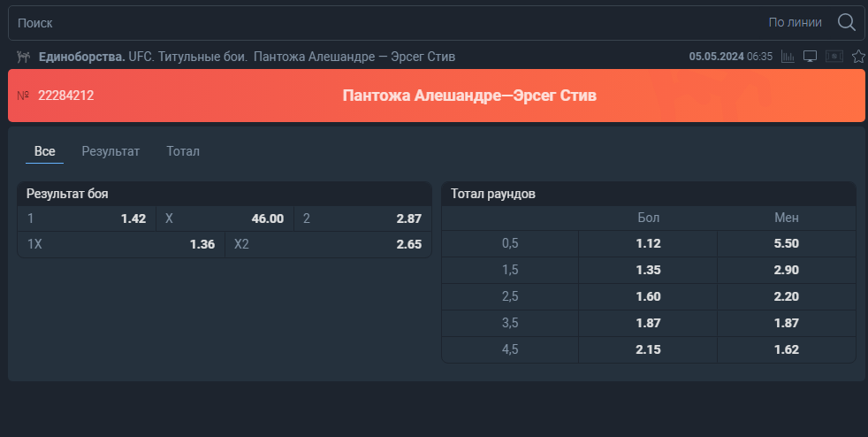Click the 2,5 total value cell
868x437 pixels.
coord(510,297)
